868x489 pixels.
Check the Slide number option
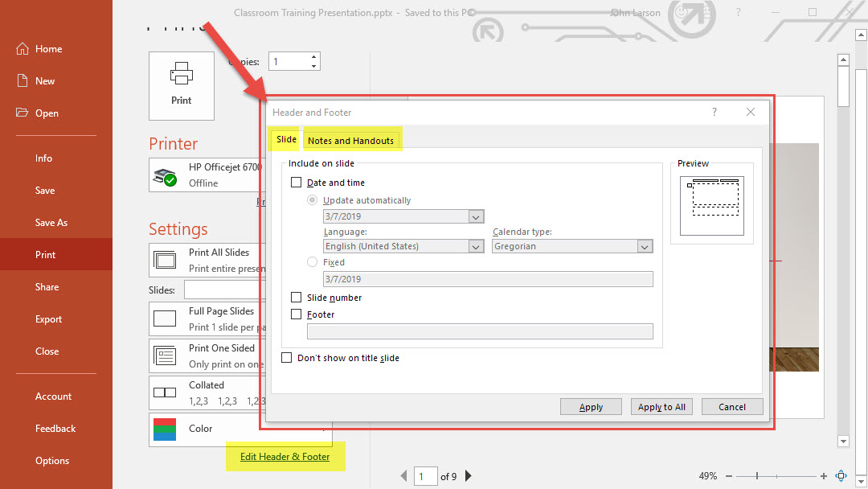(x=297, y=298)
